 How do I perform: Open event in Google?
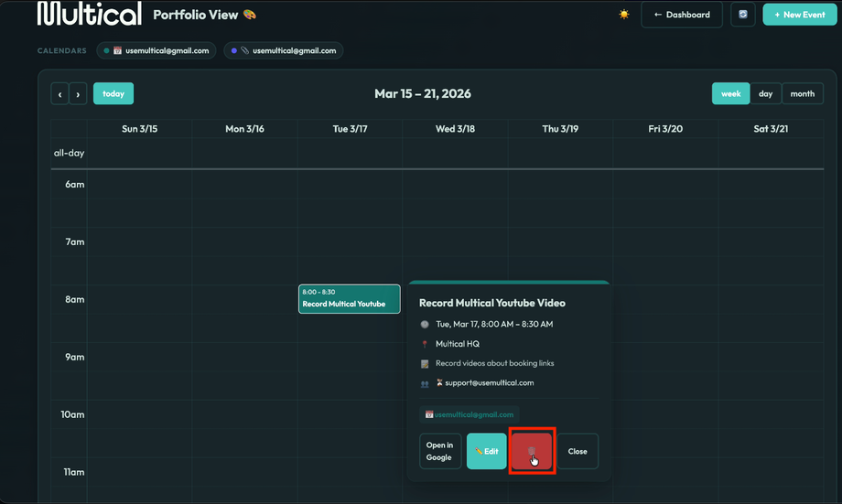coord(440,451)
